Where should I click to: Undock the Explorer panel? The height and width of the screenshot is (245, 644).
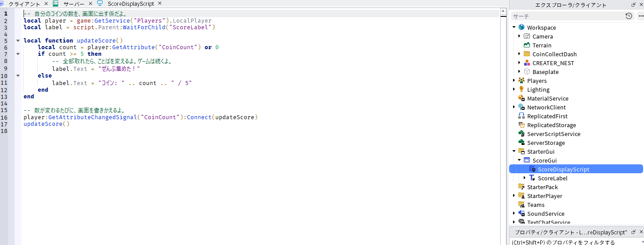coord(633,5)
